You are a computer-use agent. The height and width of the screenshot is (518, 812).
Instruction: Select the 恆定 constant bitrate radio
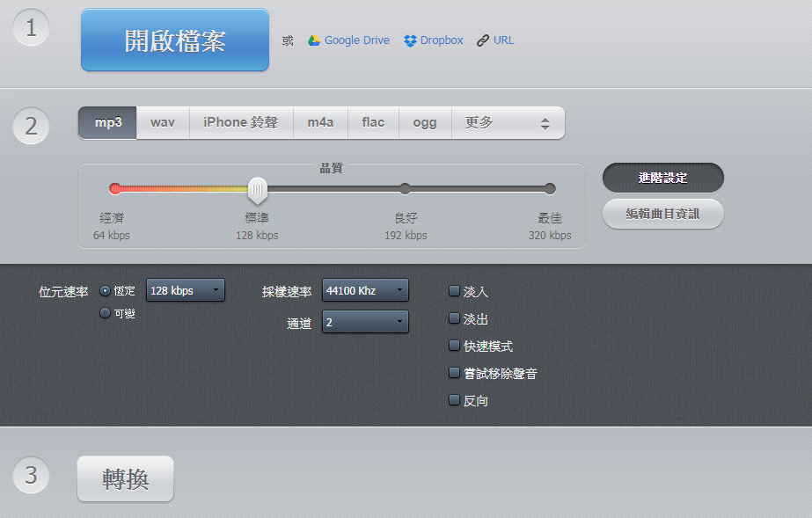click(x=105, y=291)
